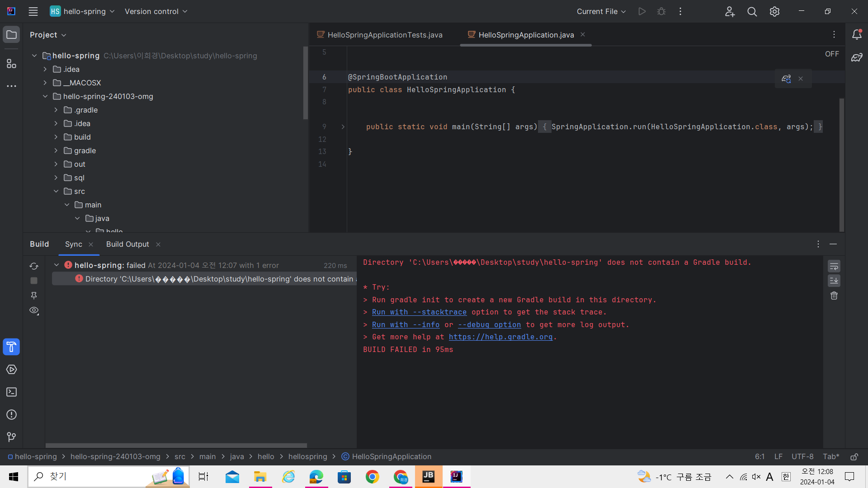The height and width of the screenshot is (488, 868).
Task: Open the main hamburger menu
Action: click(x=33, y=11)
